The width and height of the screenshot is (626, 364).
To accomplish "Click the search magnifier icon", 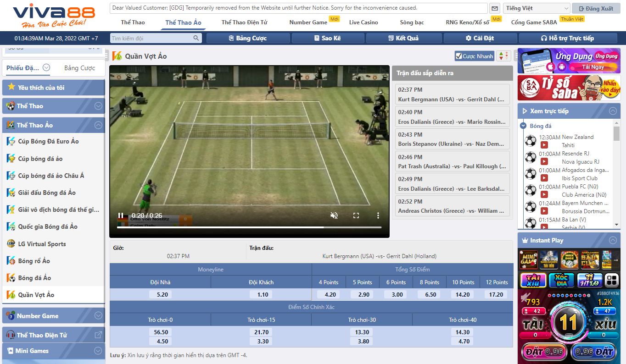I will [x=196, y=38].
